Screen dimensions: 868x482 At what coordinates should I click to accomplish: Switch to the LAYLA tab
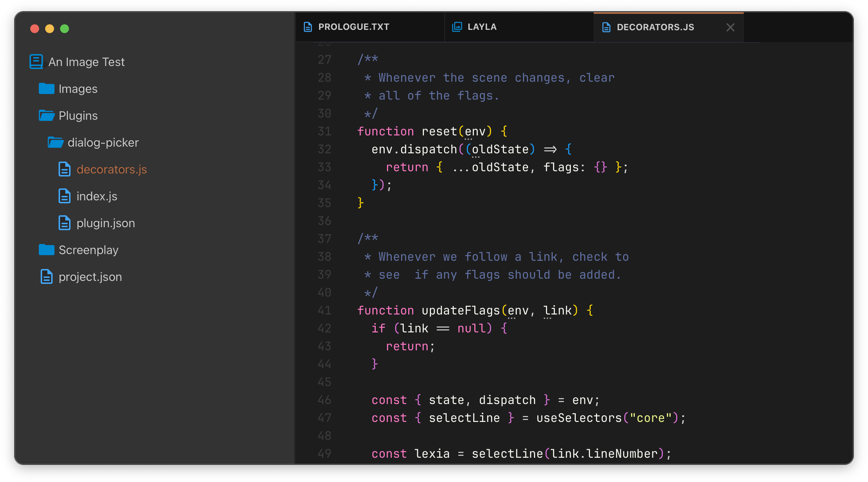point(482,27)
